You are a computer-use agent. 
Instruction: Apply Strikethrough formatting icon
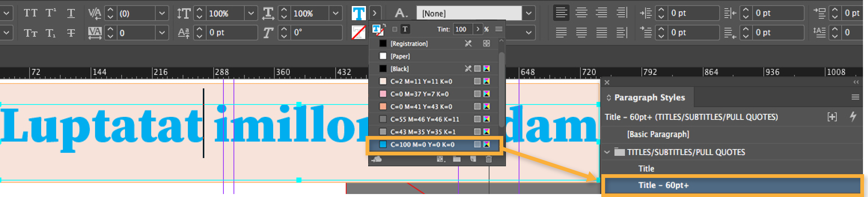(71, 33)
